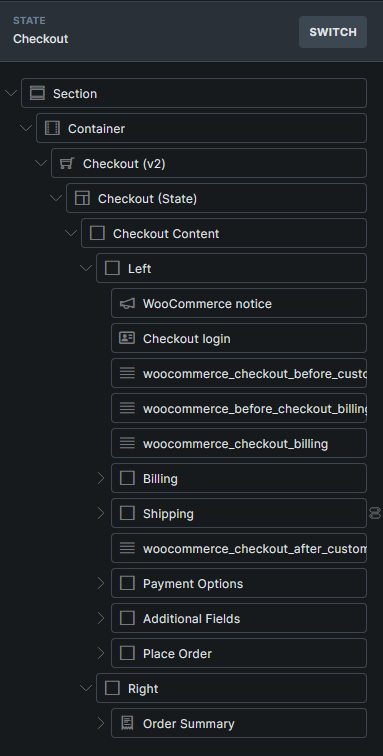This screenshot has width=383, height=756.
Task: Collapse the Section tree node
Action: [11, 93]
